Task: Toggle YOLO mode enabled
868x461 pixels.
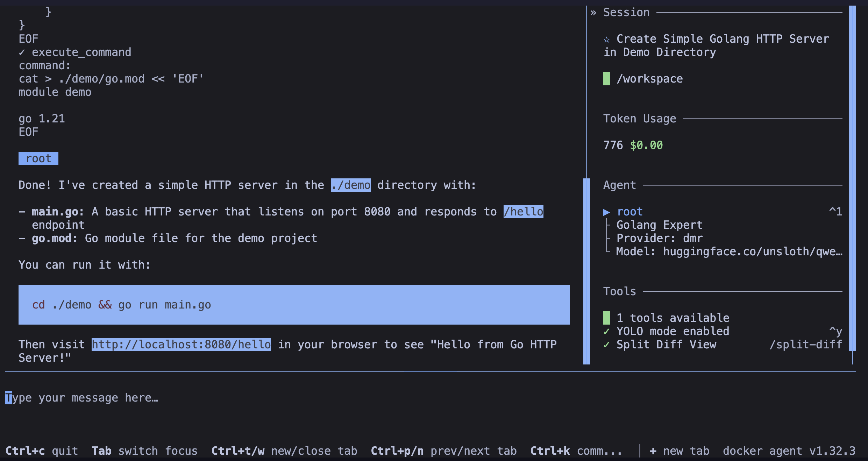Action: [x=672, y=331]
